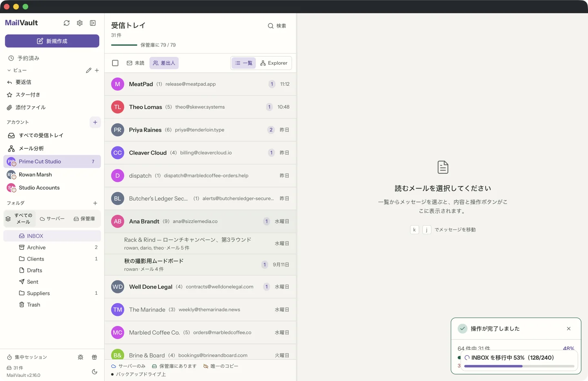The height and width of the screenshot is (381, 588).
Task: Click the bug report icon
Action: 80,357
